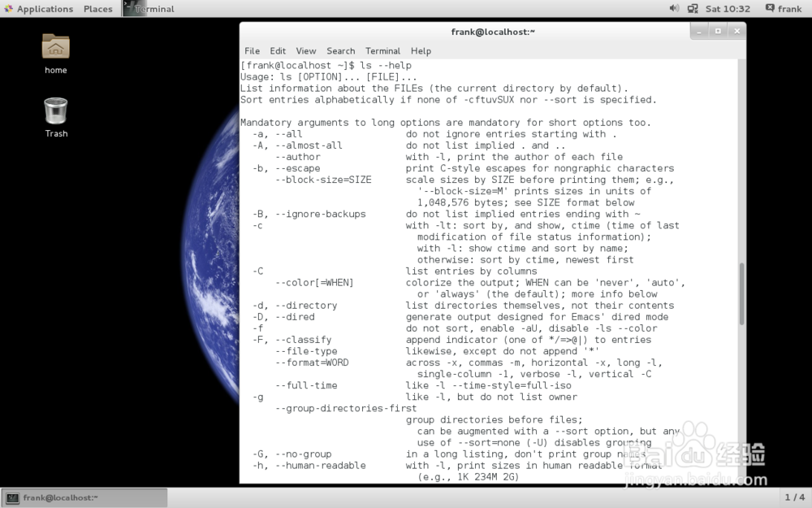Image resolution: width=812 pixels, height=508 pixels.
Task: Click the volume speaker icon in top panel
Action: pos(674,8)
